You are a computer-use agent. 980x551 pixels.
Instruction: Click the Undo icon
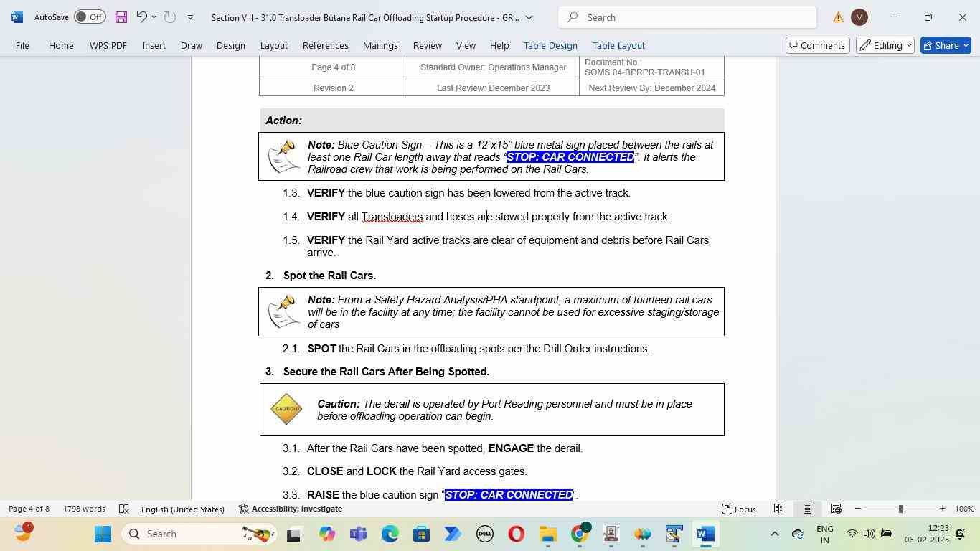point(141,17)
